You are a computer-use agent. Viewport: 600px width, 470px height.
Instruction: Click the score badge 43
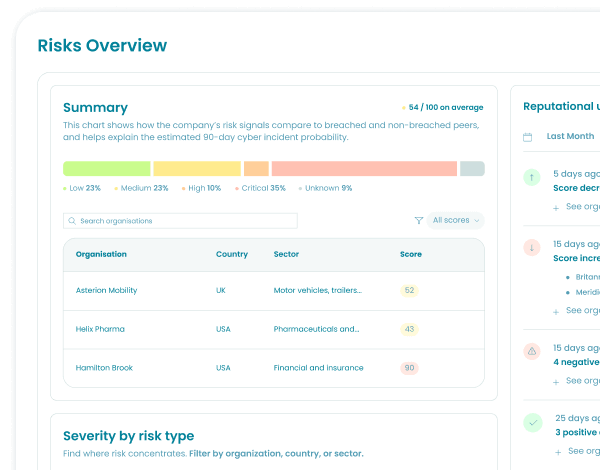coord(409,329)
